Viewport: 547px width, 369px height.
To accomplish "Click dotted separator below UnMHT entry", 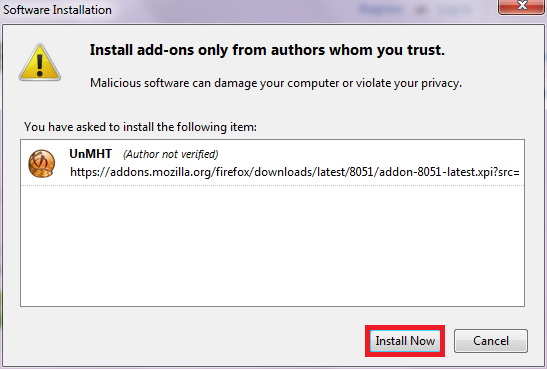I will (272, 186).
